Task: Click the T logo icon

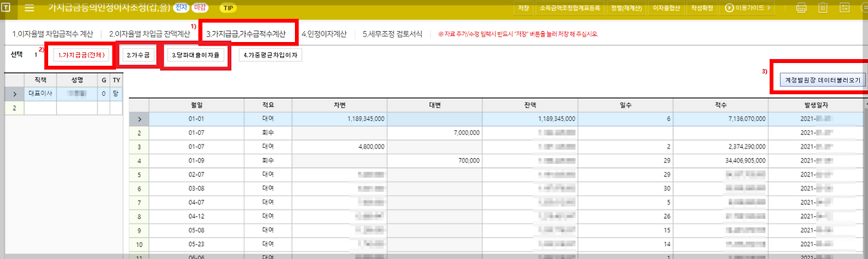Action: 6,8
